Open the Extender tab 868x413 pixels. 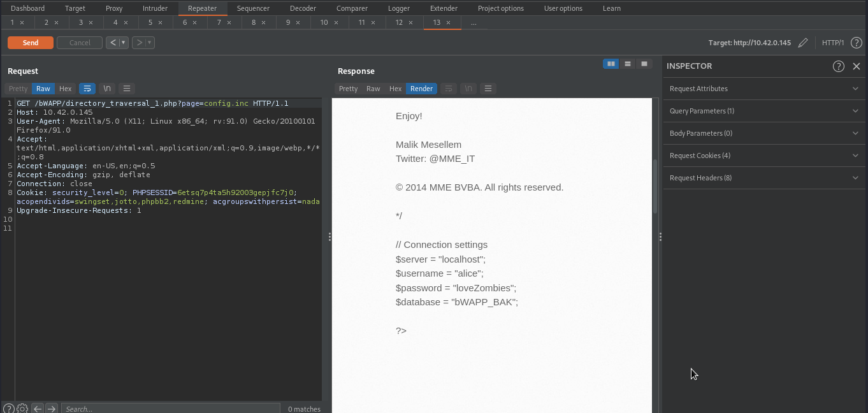point(444,8)
